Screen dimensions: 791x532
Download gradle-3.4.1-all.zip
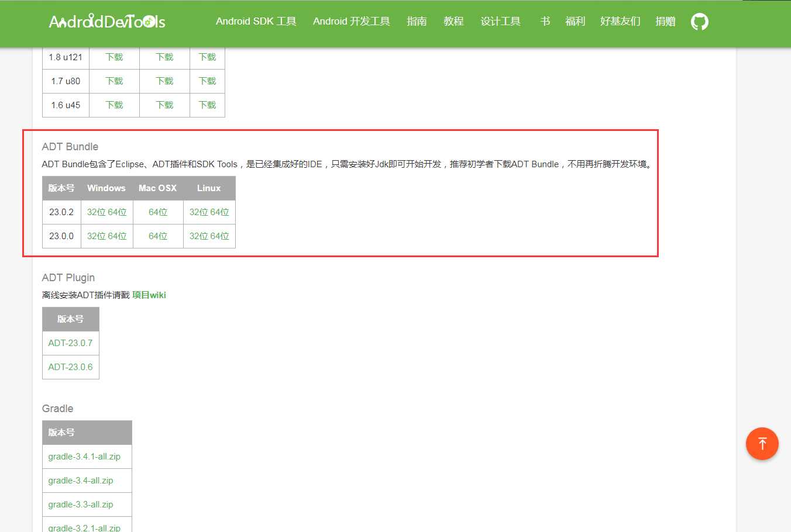pos(84,457)
